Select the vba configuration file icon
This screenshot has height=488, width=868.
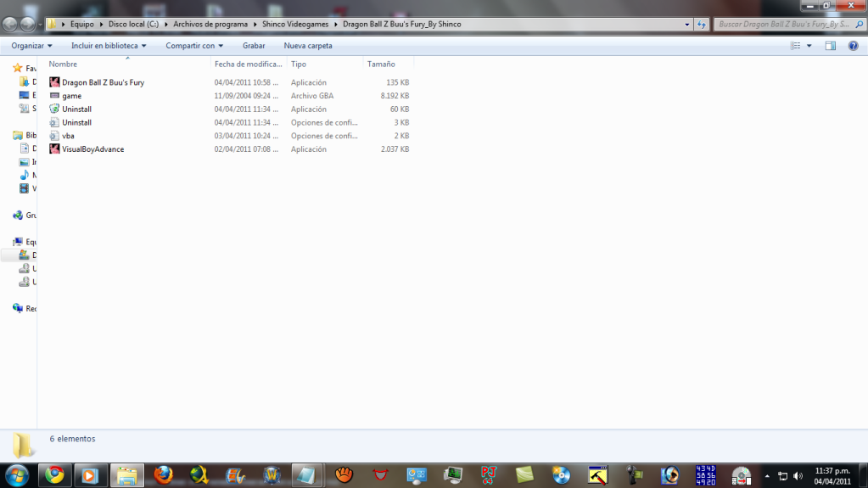(x=54, y=135)
